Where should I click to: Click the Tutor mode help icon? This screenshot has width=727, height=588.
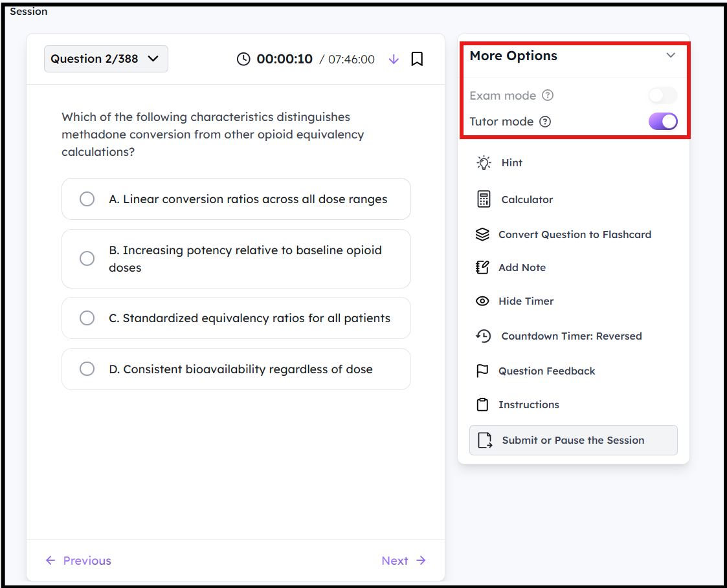tap(545, 122)
